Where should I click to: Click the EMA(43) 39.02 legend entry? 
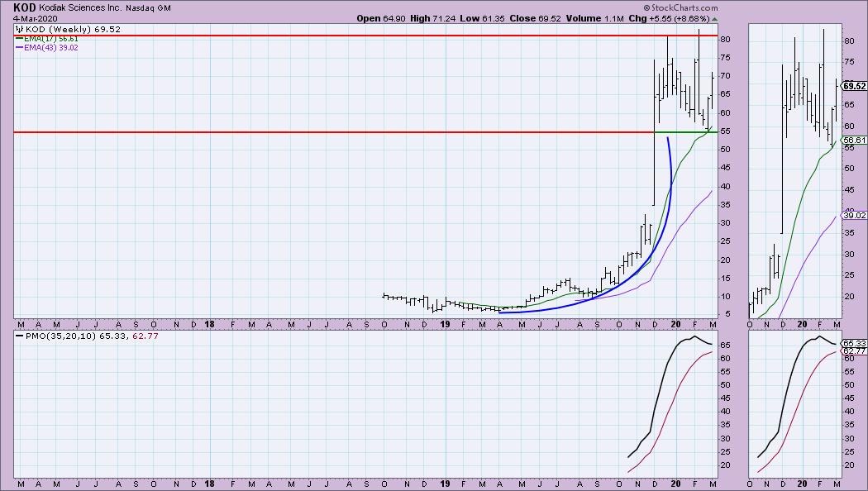(47, 48)
